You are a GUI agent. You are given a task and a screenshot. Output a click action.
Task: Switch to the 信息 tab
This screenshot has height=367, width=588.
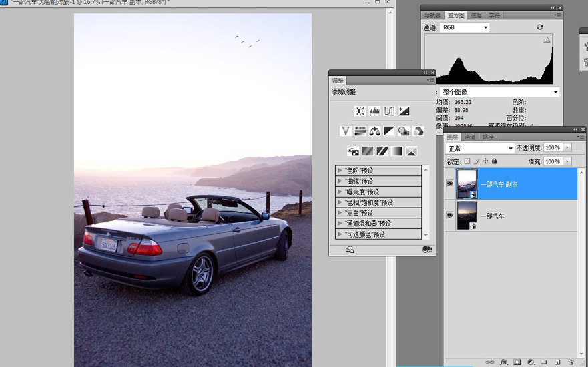(477, 15)
